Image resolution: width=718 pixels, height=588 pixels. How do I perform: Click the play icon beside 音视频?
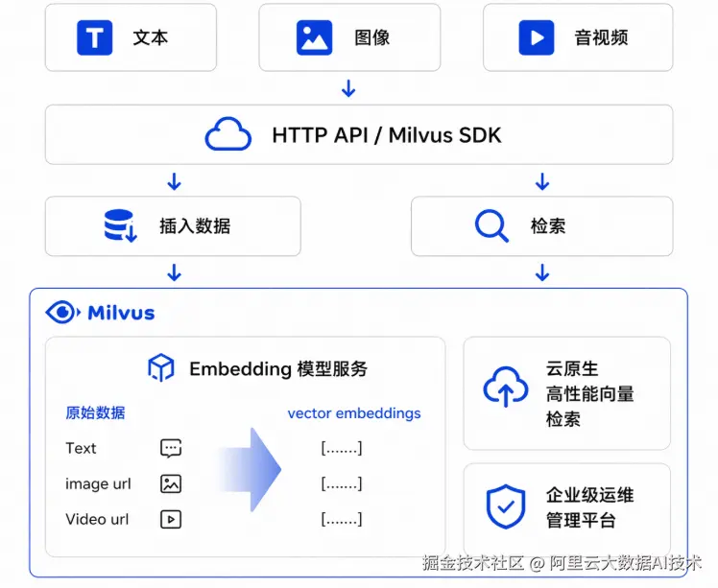[537, 37]
